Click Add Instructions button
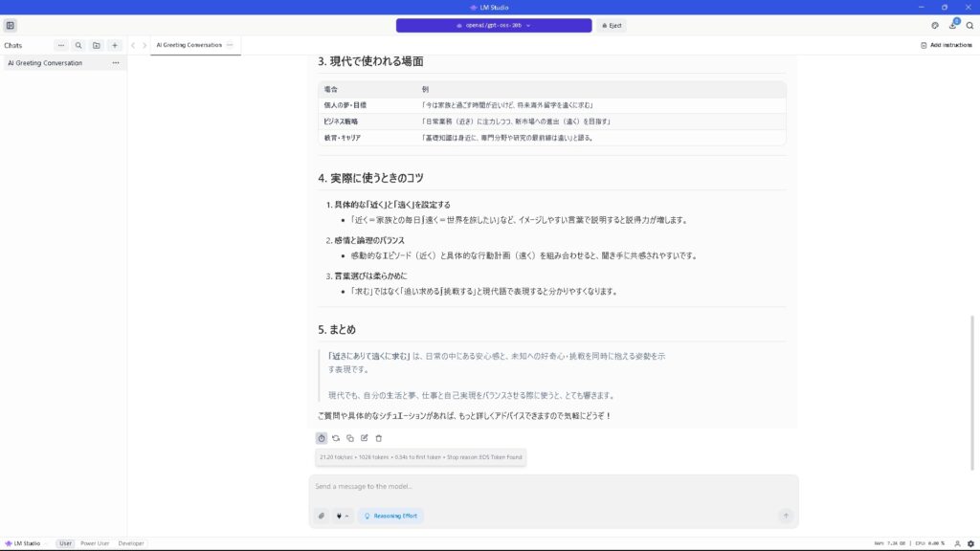980x551 pixels. 946,45
